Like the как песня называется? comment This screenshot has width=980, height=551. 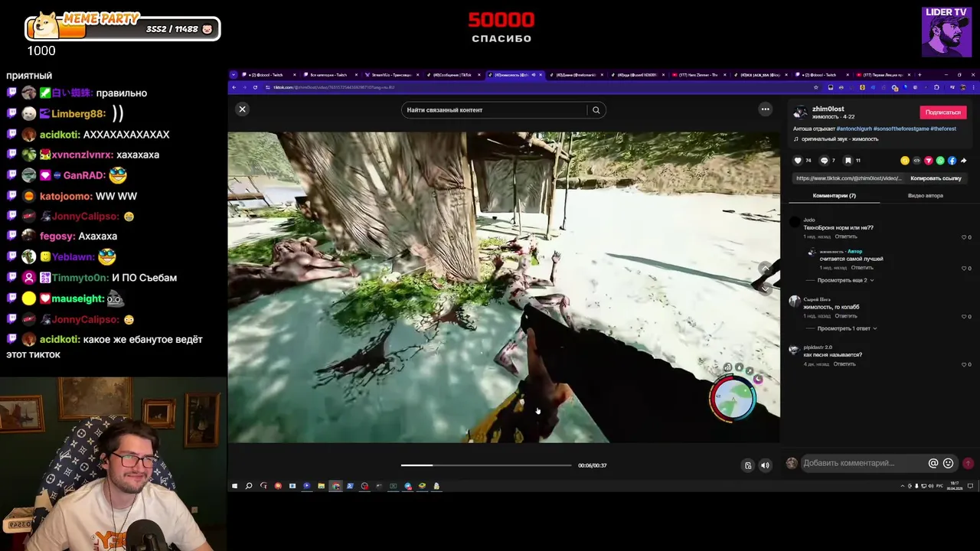[x=965, y=364]
